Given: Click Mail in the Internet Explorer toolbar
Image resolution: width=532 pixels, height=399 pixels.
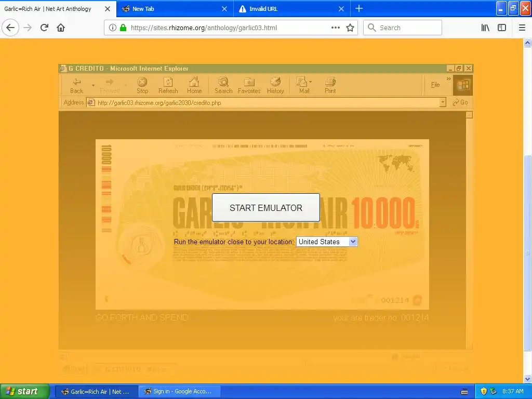Looking at the screenshot, I should point(303,86).
